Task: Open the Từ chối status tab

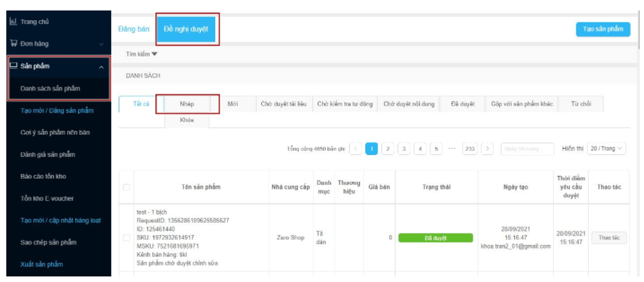Action: click(x=580, y=104)
